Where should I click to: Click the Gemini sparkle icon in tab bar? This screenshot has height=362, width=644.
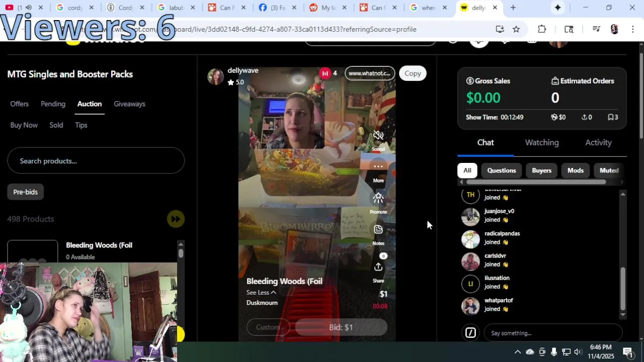[x=558, y=8]
